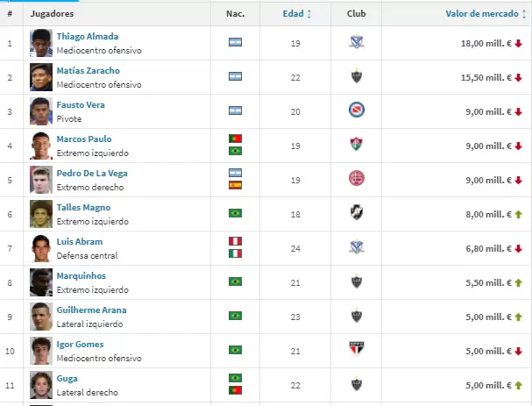Click the green up arrow beside 8,00 mill. €
The width and height of the screenshot is (532, 406).
pos(519,214)
